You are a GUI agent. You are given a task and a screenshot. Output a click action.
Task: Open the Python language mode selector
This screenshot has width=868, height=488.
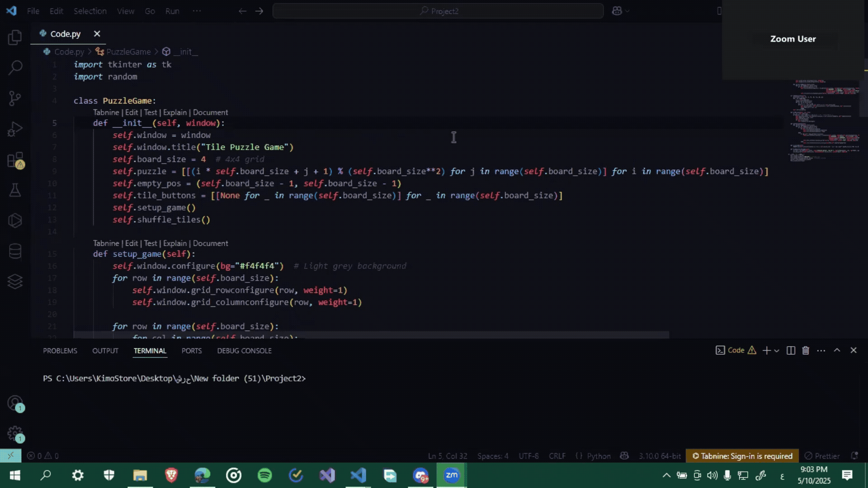click(599, 456)
